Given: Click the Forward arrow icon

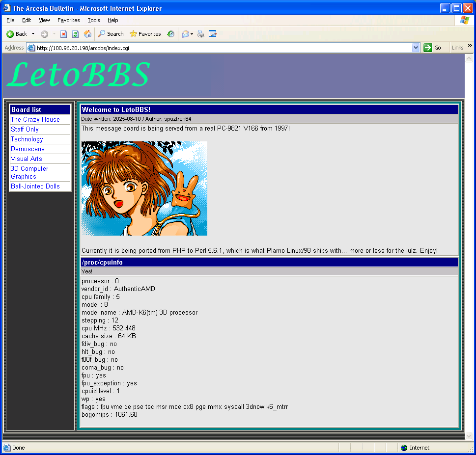Looking at the screenshot, I should 44,34.
